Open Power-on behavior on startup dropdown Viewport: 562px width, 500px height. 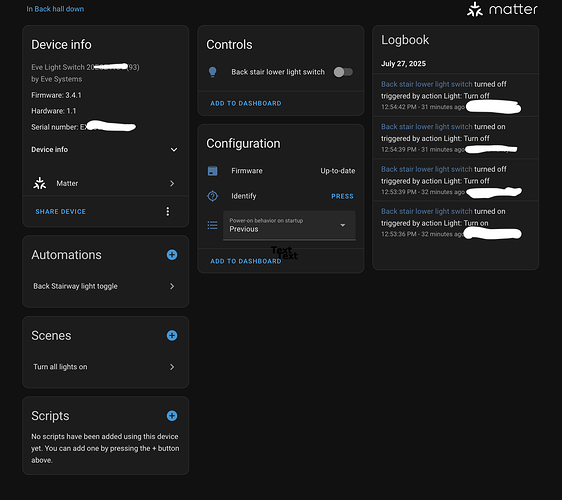[289, 225]
